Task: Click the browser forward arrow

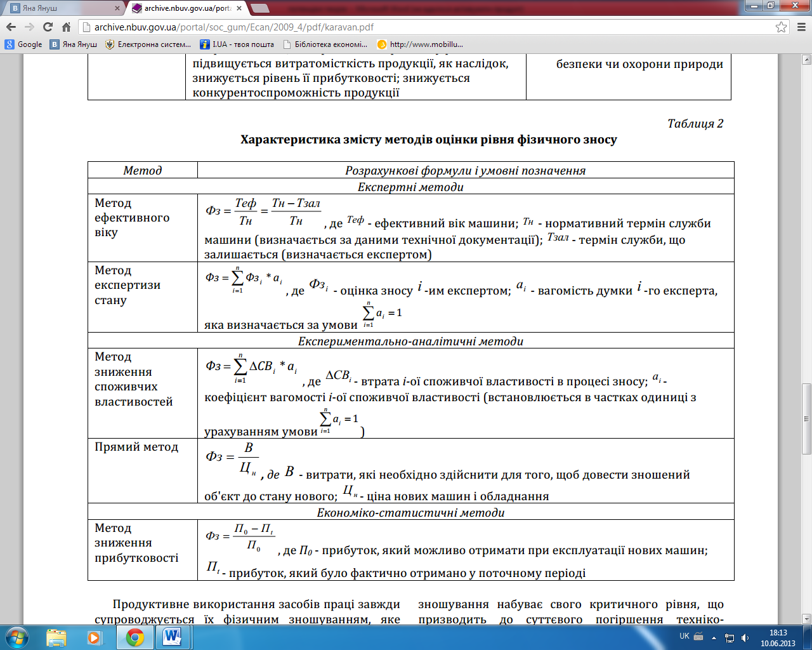Action: [29, 27]
